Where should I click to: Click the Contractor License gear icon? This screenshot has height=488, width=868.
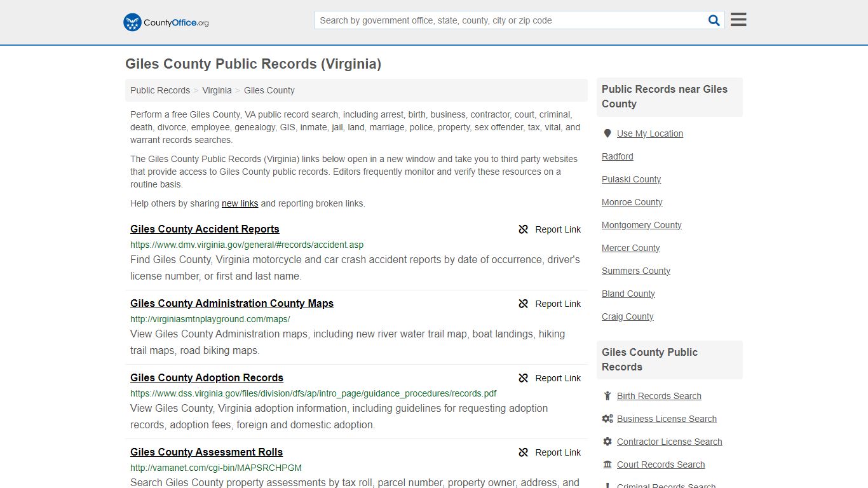coord(607,442)
